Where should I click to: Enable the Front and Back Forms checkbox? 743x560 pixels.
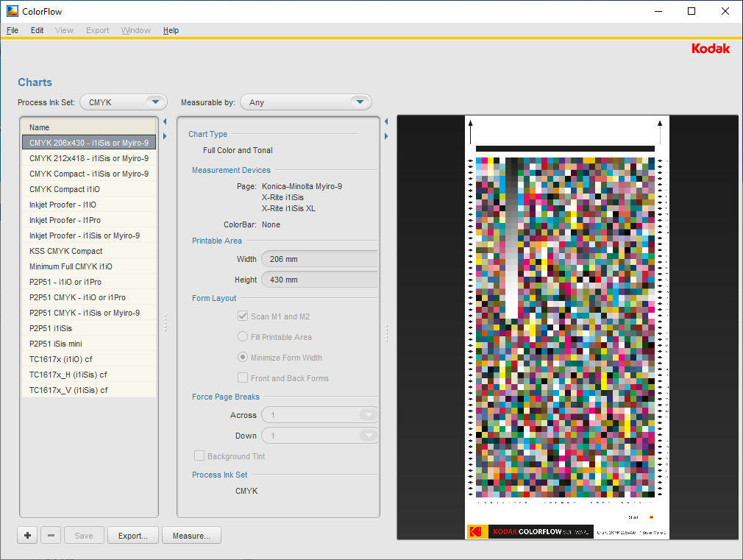click(243, 378)
